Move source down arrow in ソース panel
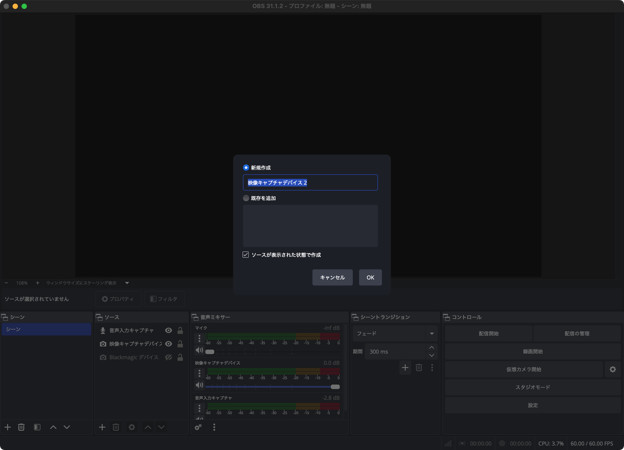This screenshot has width=624, height=450. tap(161, 427)
